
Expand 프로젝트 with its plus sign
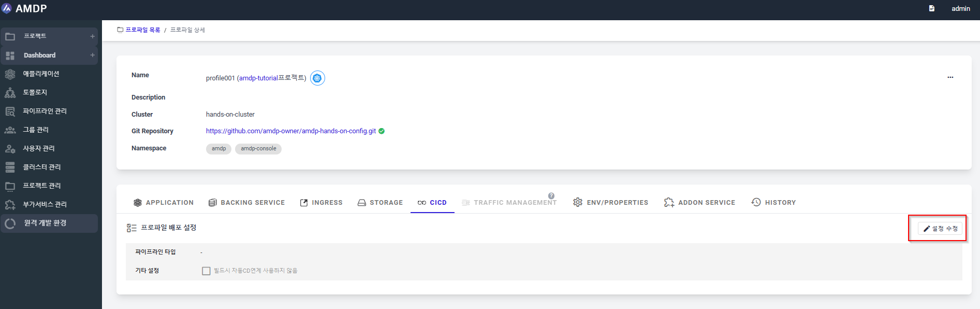coord(93,36)
